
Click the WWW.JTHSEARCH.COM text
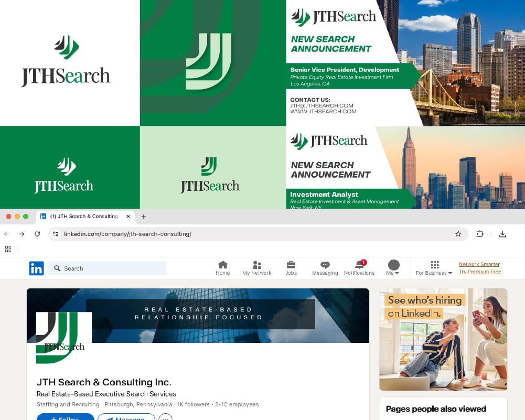(x=323, y=112)
